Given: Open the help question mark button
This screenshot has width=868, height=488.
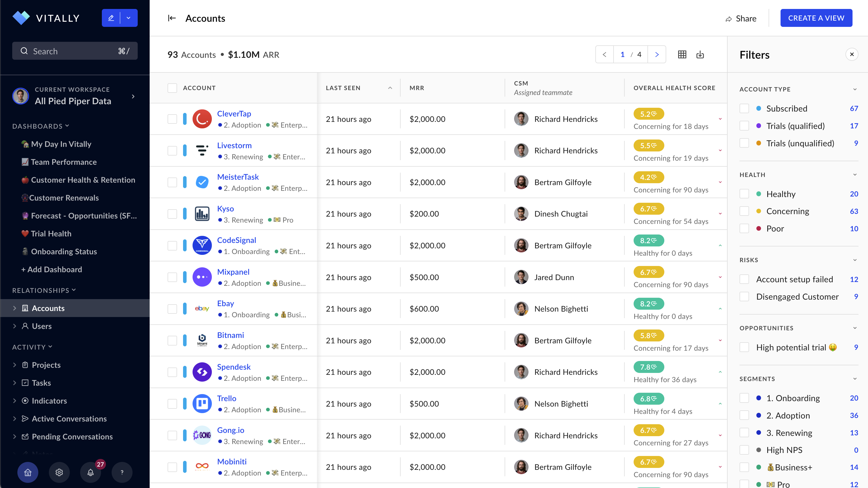Looking at the screenshot, I should coord(122,472).
